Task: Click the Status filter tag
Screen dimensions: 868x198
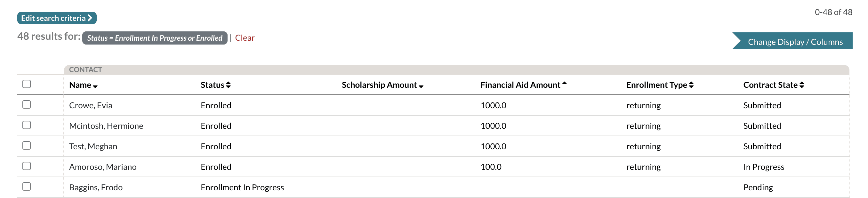Action: [x=155, y=38]
